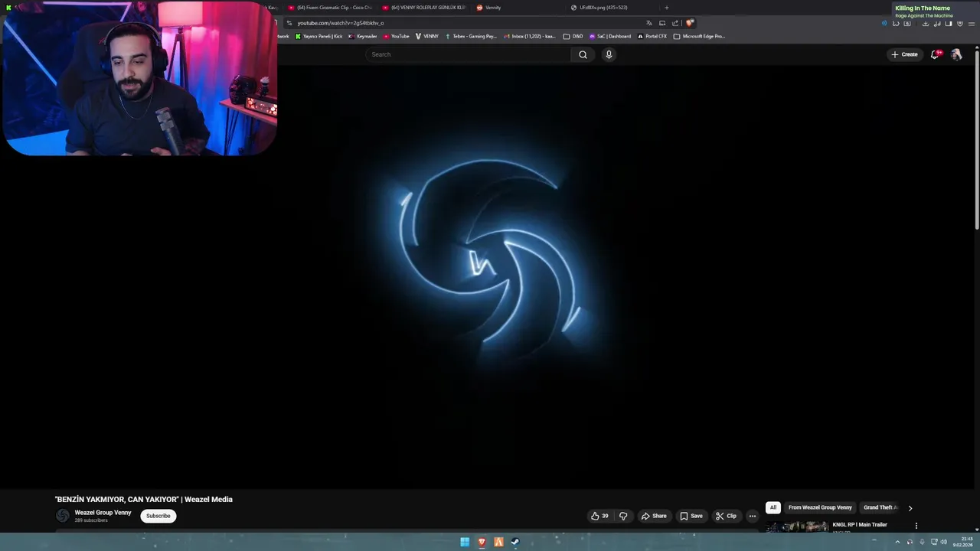
Task: Click the YouTube search input field
Action: 468,54
